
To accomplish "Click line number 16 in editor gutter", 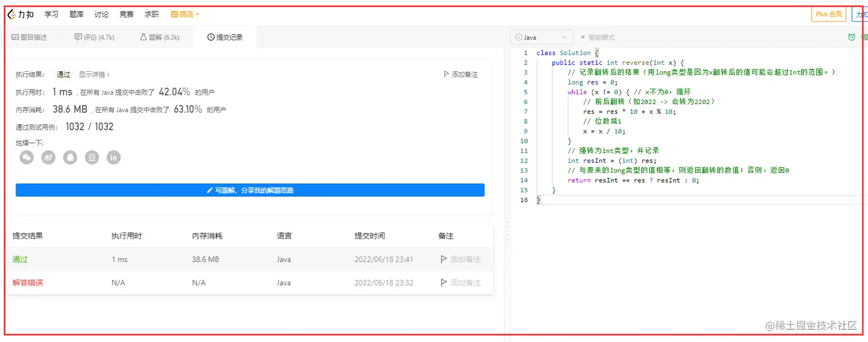I will click(524, 200).
